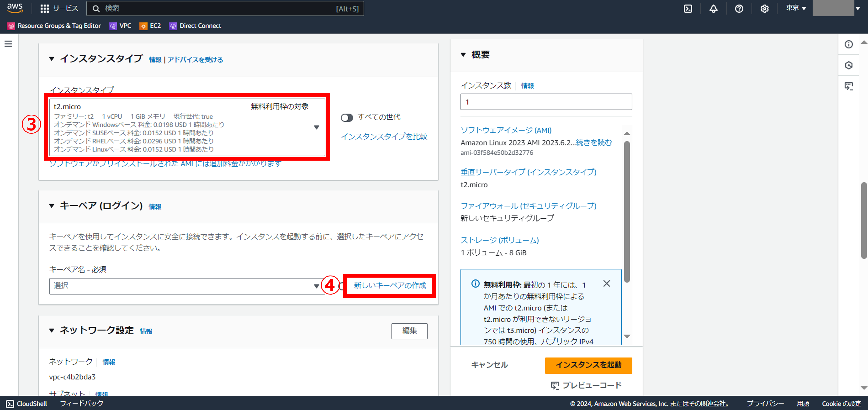Click the キャンセル button

pos(490,365)
